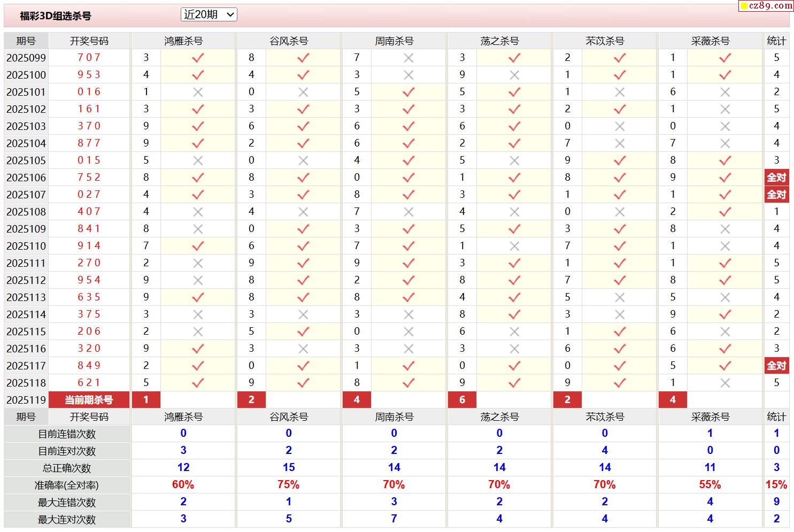Click the top 统计 column header
The height and width of the screenshot is (532, 794).
tap(776, 41)
